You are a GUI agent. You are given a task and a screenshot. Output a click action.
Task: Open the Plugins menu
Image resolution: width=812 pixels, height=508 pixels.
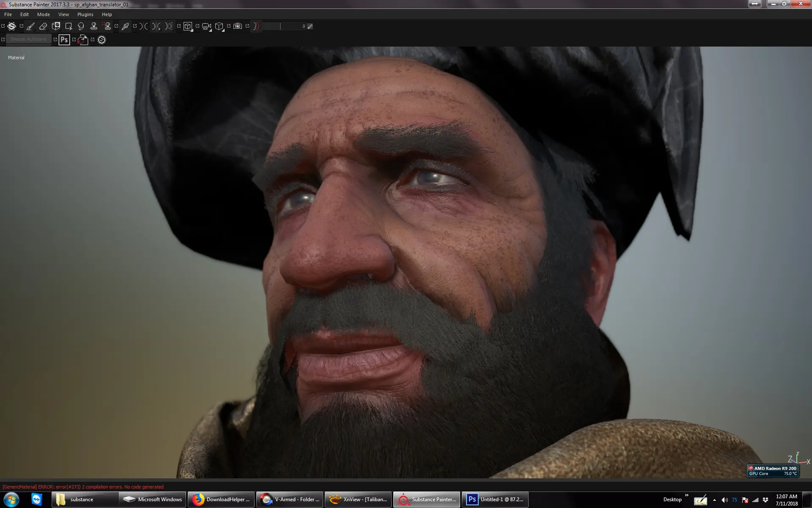(x=85, y=14)
